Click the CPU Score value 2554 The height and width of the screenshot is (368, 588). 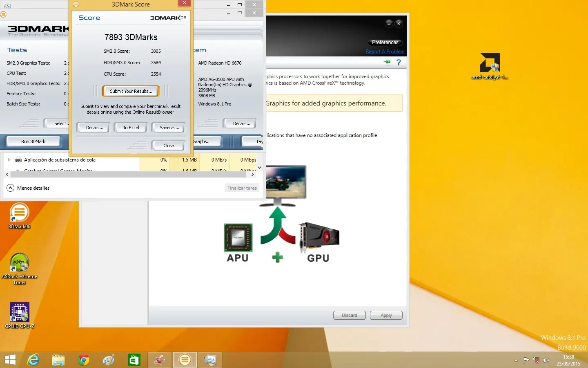[156, 74]
